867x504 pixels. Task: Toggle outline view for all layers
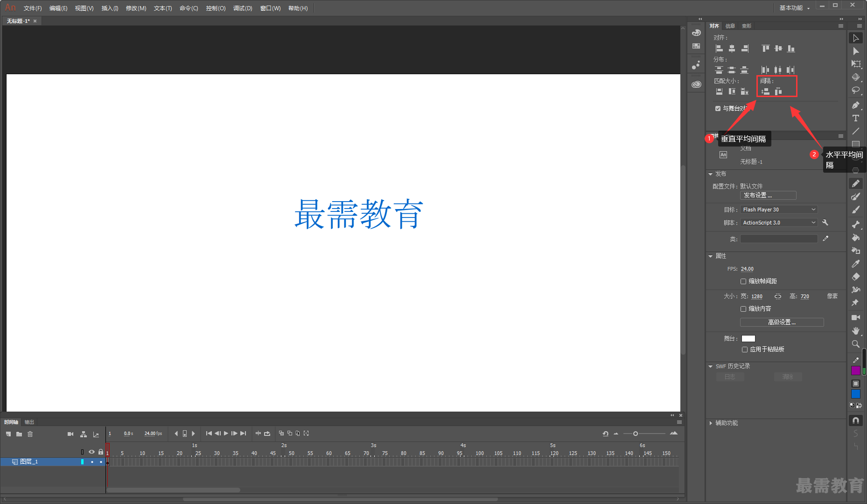[x=83, y=452]
